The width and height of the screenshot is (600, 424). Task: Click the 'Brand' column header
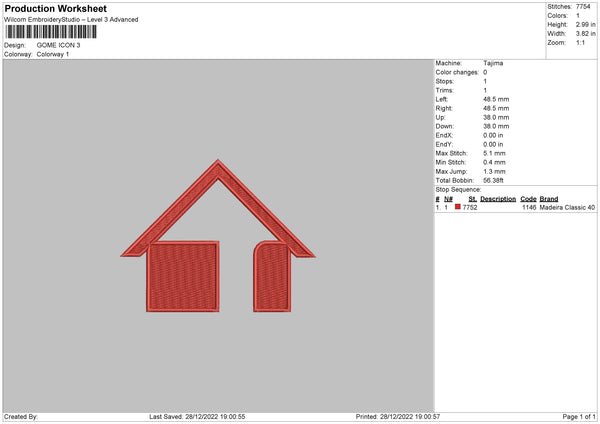(x=549, y=199)
